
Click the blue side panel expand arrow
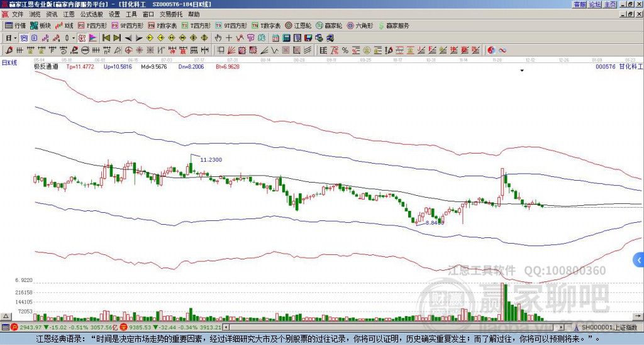(x=639, y=260)
